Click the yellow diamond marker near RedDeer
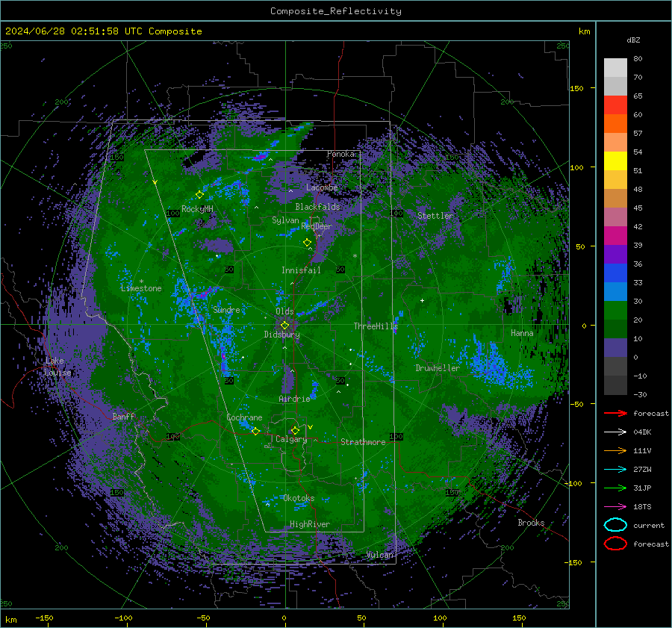672x628 pixels. [x=307, y=243]
